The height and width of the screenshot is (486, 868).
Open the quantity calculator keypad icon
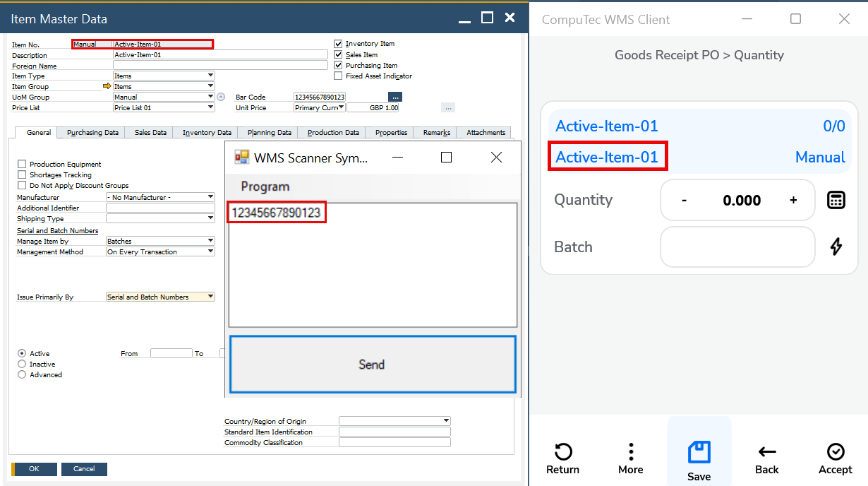pyautogui.click(x=836, y=200)
